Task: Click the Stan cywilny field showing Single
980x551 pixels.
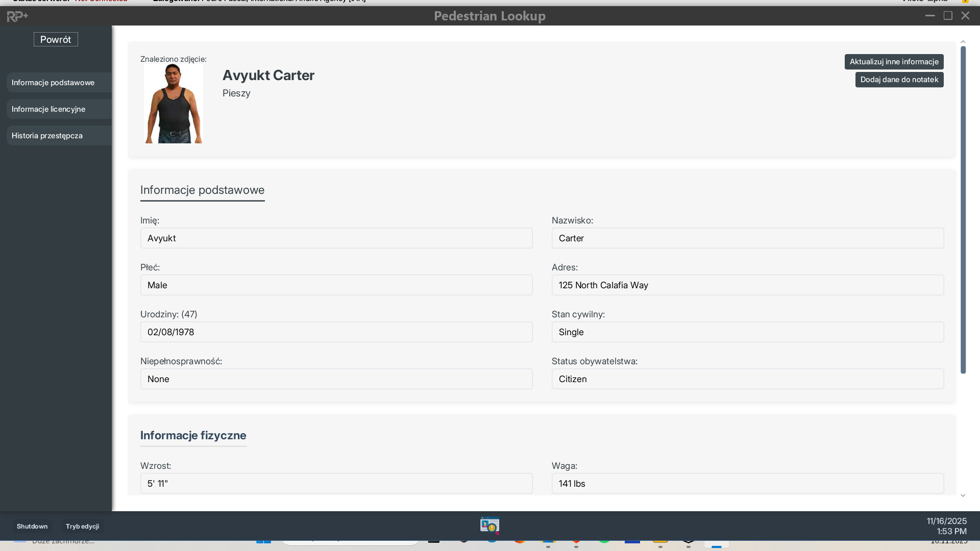Action: pos(747,332)
